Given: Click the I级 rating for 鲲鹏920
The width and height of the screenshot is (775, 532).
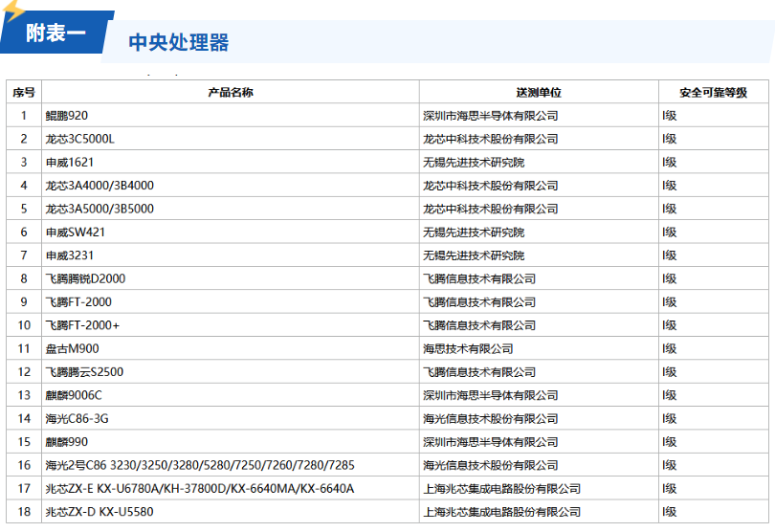Looking at the screenshot, I should [x=670, y=116].
